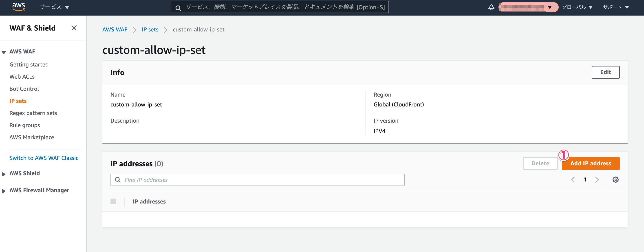Viewport: 644px width, 252px height.
Task: Click the search magnifier in top bar
Action: (x=178, y=8)
